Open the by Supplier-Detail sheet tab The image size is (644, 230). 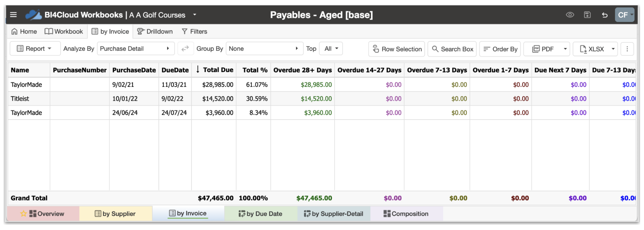334,214
